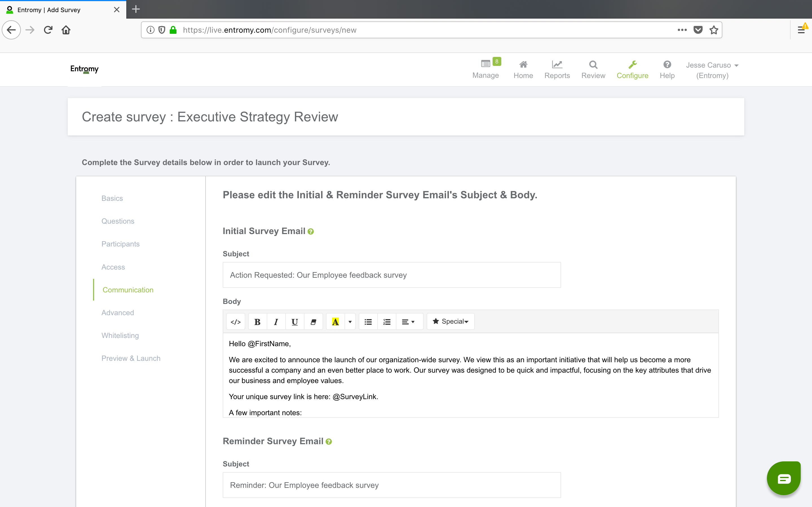
Task: Click the Entromy logo
Action: pyautogui.click(x=84, y=69)
